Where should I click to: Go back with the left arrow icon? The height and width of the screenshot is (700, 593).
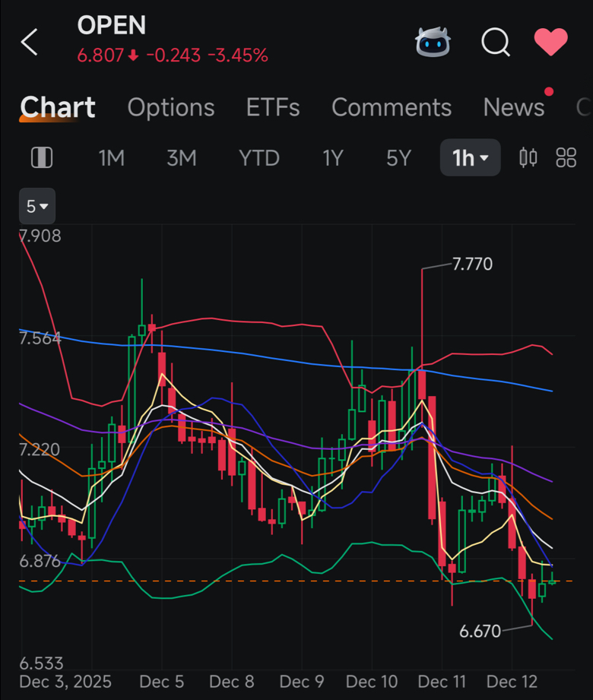coord(30,43)
